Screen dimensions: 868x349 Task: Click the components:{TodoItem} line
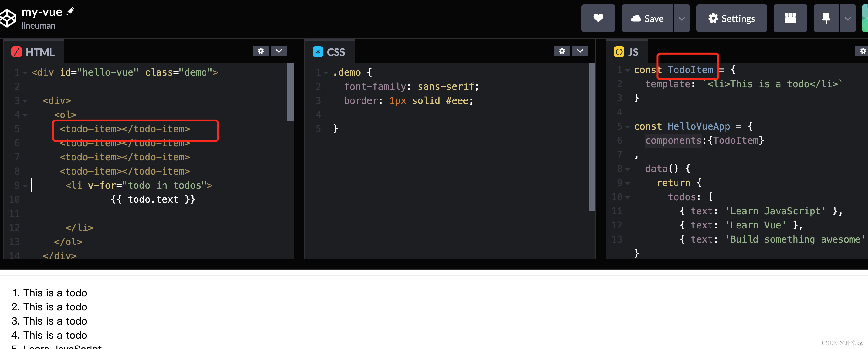coord(705,141)
